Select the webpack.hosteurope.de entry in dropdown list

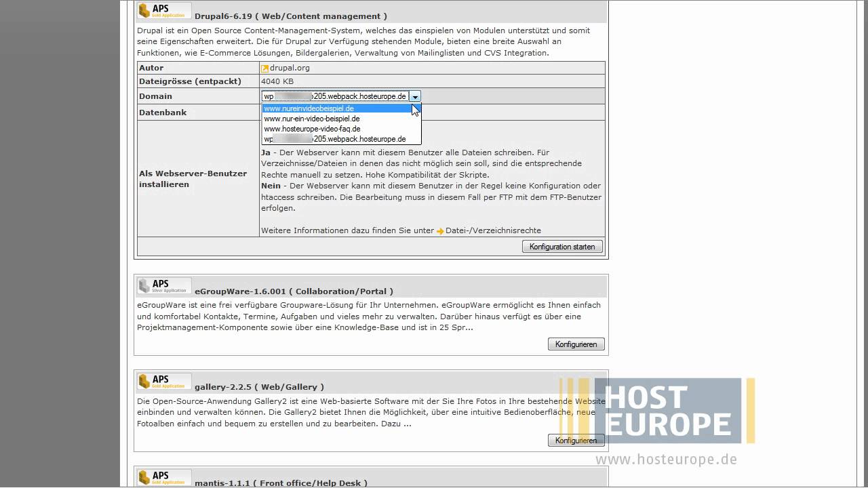[x=341, y=139]
